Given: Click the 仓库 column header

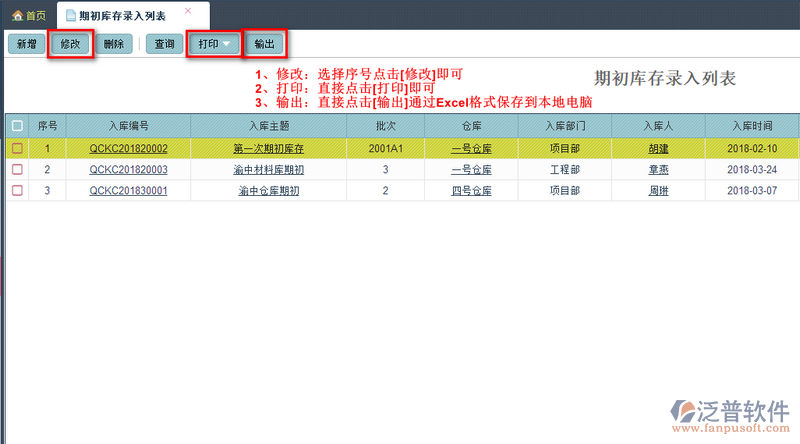Looking at the screenshot, I should click(x=471, y=126).
